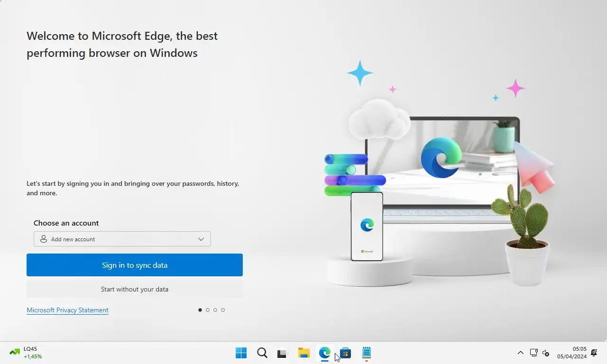Open the Microsoft Privacy Statement link
The image size is (607, 364).
point(67,310)
